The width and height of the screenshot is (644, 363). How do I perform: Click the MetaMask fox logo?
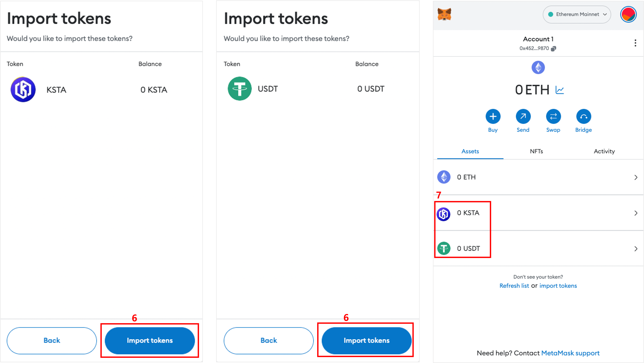444,14
